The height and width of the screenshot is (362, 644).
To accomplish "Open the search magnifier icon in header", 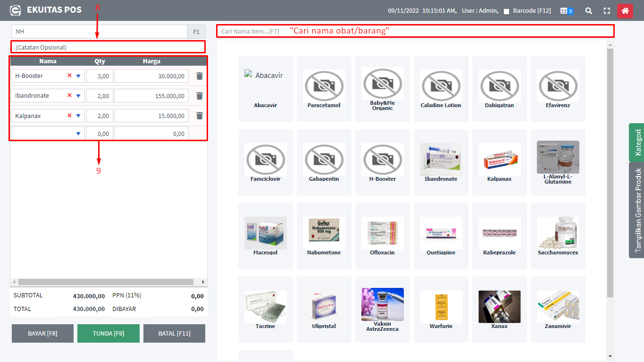I will coord(588,10).
